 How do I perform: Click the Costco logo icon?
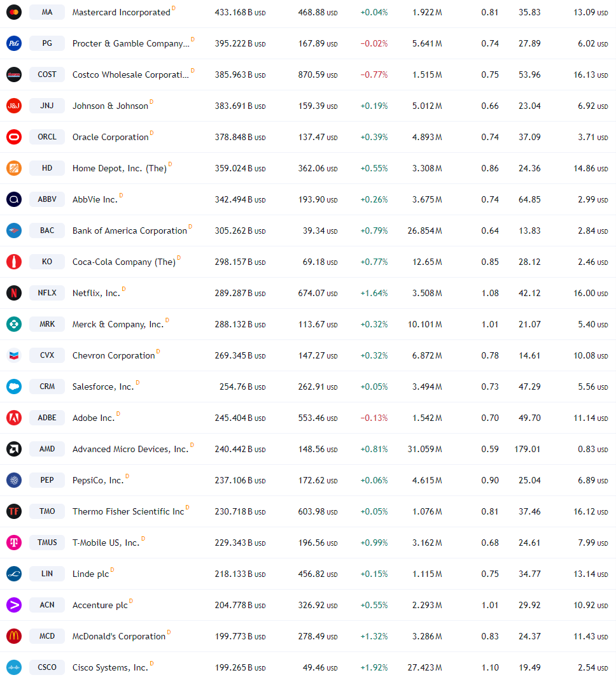click(x=14, y=75)
